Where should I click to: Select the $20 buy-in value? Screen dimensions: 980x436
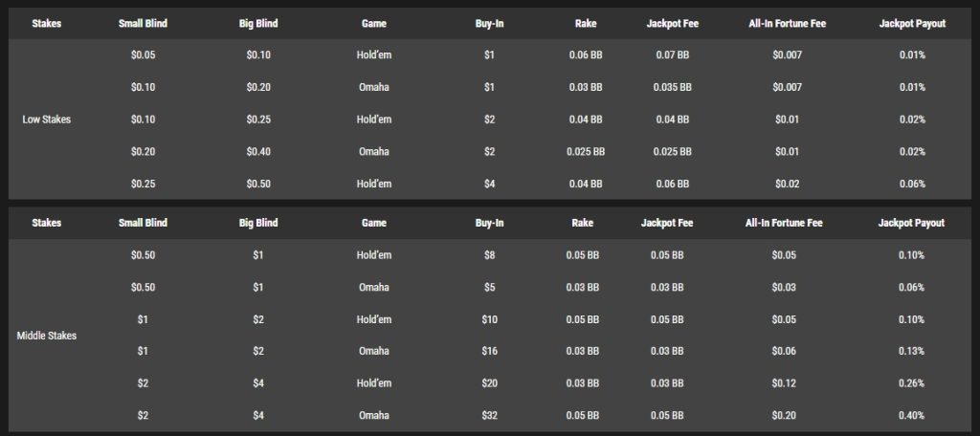[489, 383]
